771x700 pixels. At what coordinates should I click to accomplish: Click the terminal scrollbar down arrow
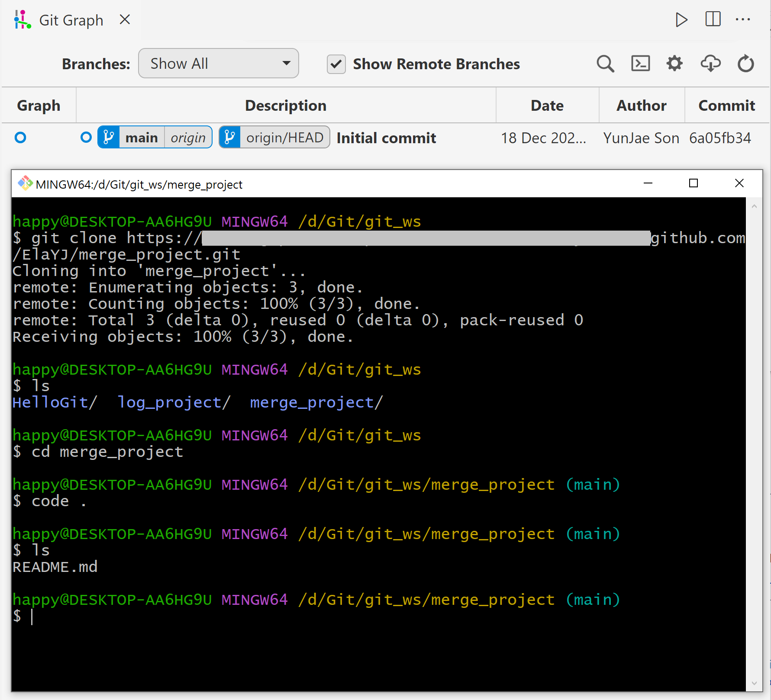click(x=754, y=683)
